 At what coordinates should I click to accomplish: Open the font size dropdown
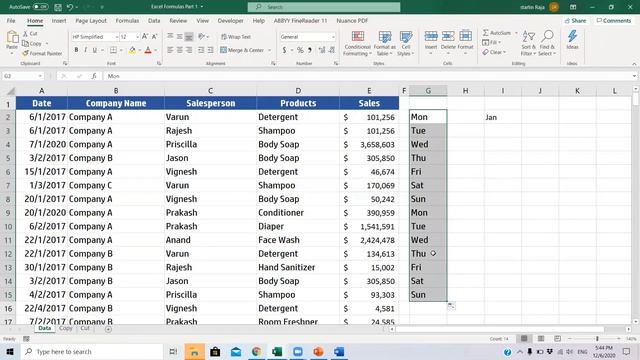tap(137, 37)
